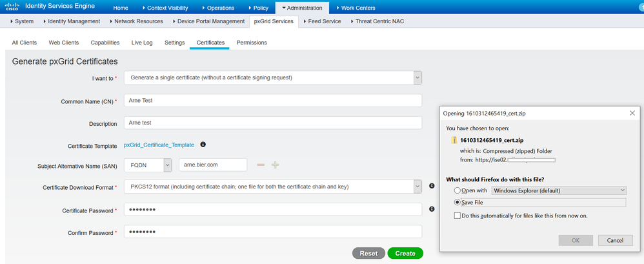This screenshot has height=264, width=644.
Task: Click the Confirm Password field
Action: click(x=273, y=232)
